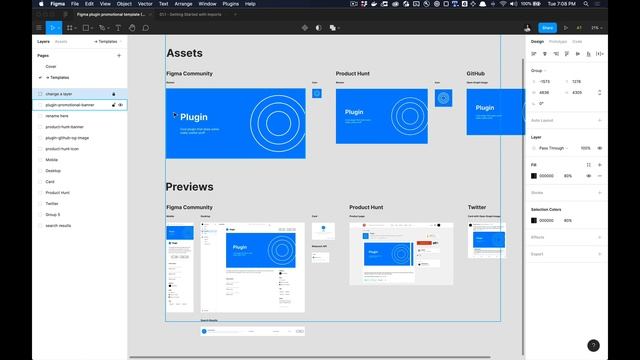The height and width of the screenshot is (360, 640).
Task: Open the File menu
Action: coord(75,4)
